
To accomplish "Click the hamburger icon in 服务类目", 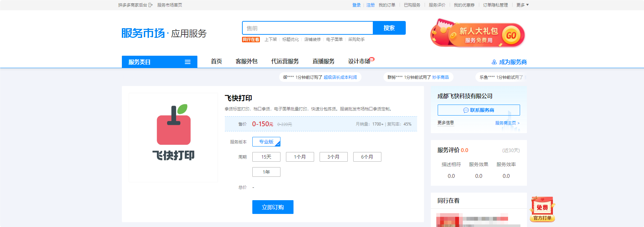I will (x=187, y=62).
